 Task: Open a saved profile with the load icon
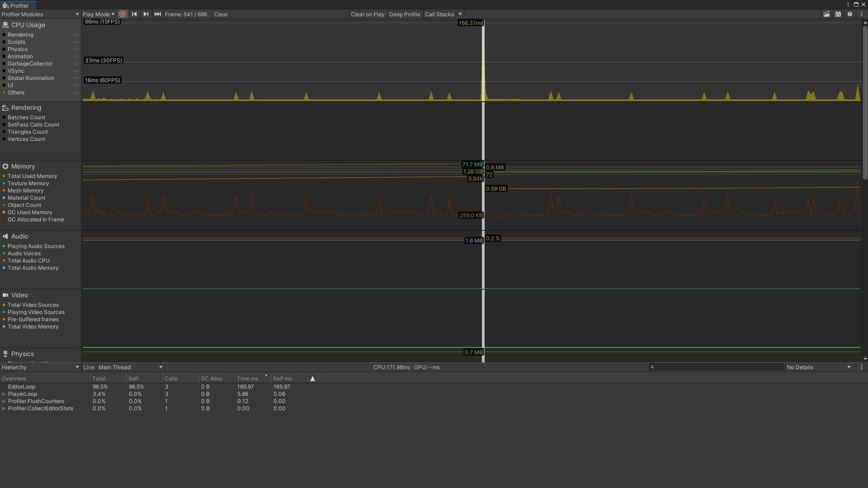827,14
